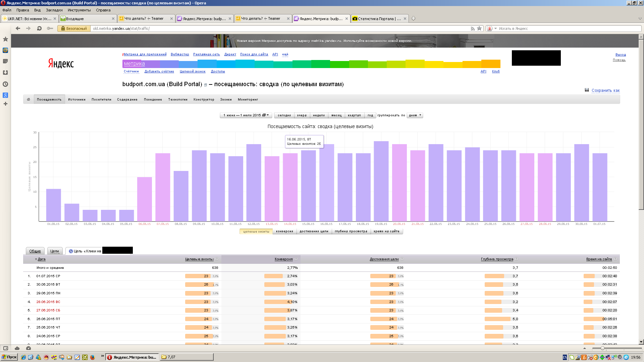
Task: Toggle the Opera panel button in status bar
Action: pos(6,348)
